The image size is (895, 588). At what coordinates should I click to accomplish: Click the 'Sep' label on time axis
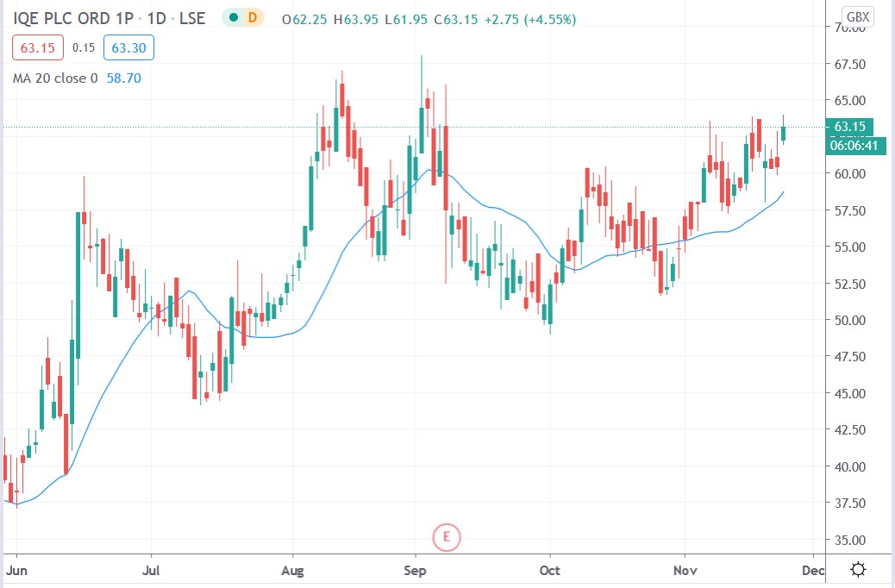[x=415, y=570]
